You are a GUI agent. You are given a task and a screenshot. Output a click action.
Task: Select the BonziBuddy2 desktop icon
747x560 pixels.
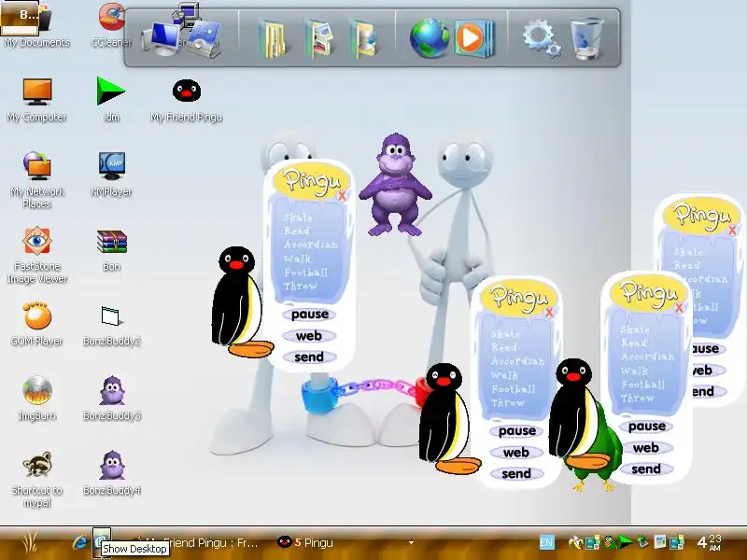click(111, 325)
